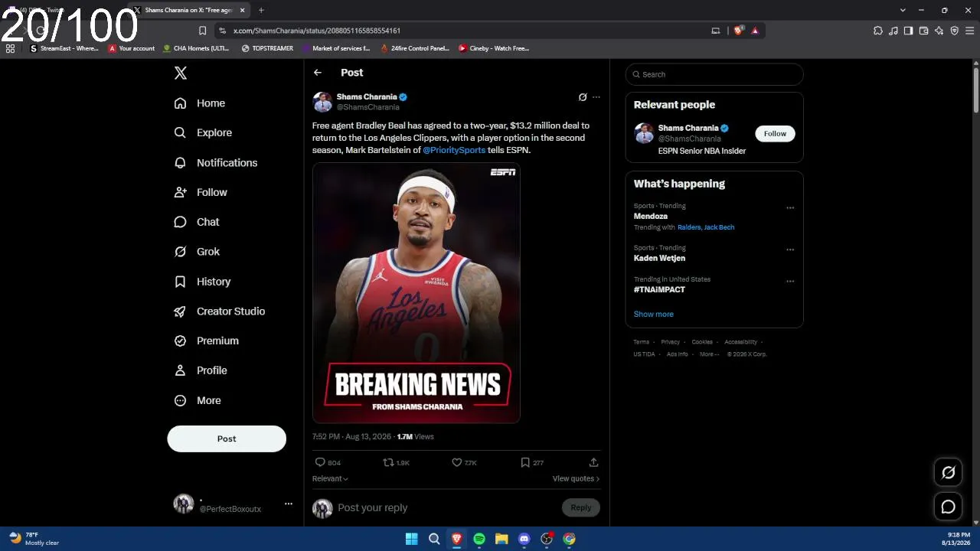Open the Accessibility footer link
980x551 pixels.
(x=741, y=342)
